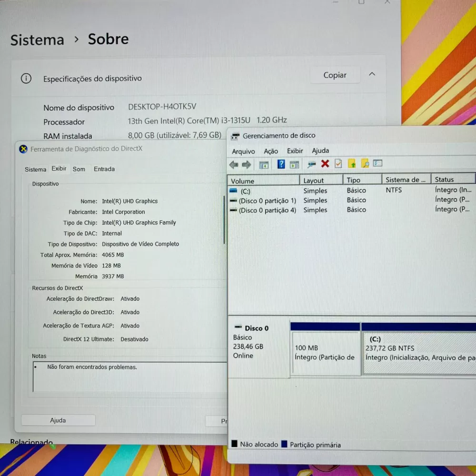Click info icon beside Especificações do dispositivo
Screen dimensions: 476x476
(x=26, y=79)
